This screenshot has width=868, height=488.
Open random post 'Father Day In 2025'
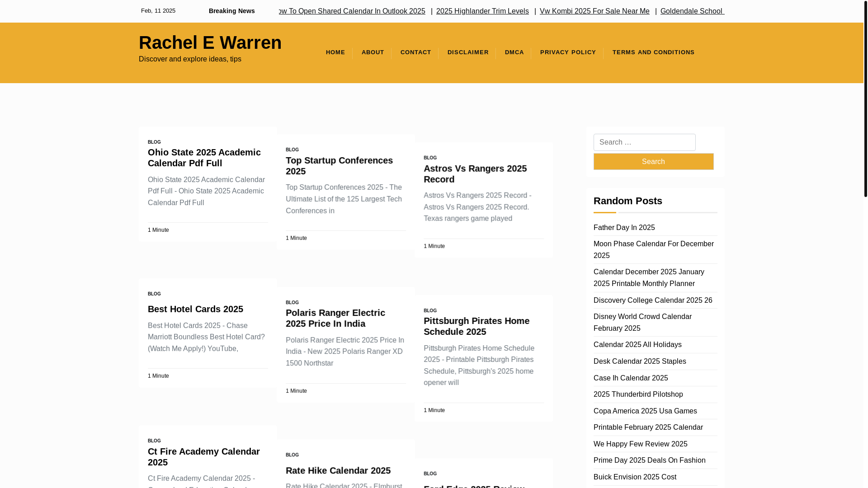[x=624, y=228]
